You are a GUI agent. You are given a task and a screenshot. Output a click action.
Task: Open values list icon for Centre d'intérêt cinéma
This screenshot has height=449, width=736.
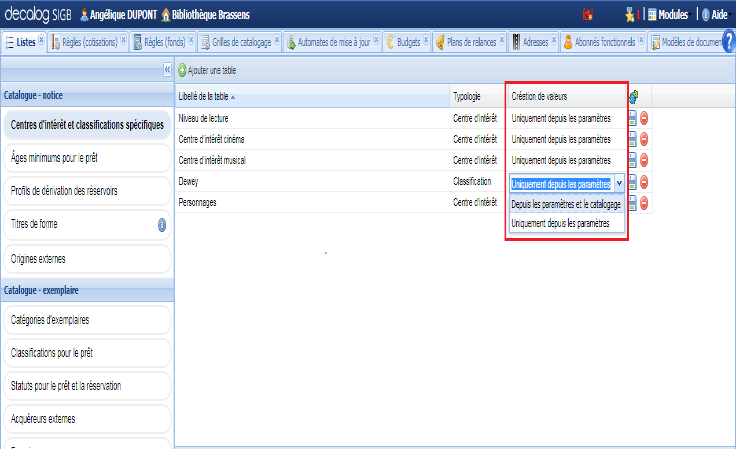point(633,139)
